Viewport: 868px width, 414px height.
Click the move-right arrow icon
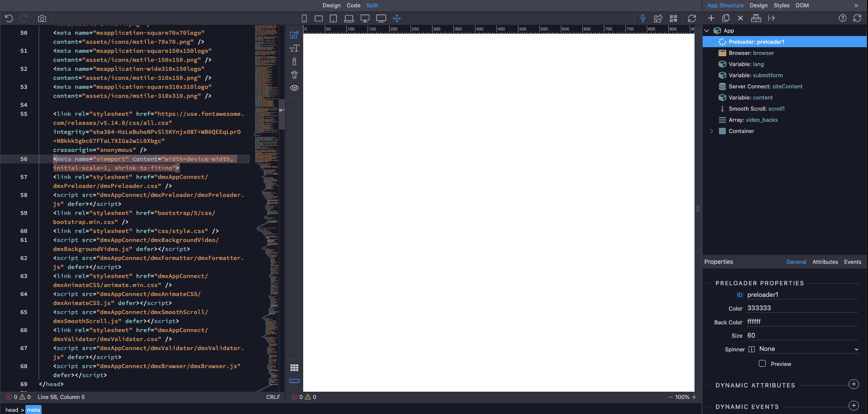(x=771, y=18)
